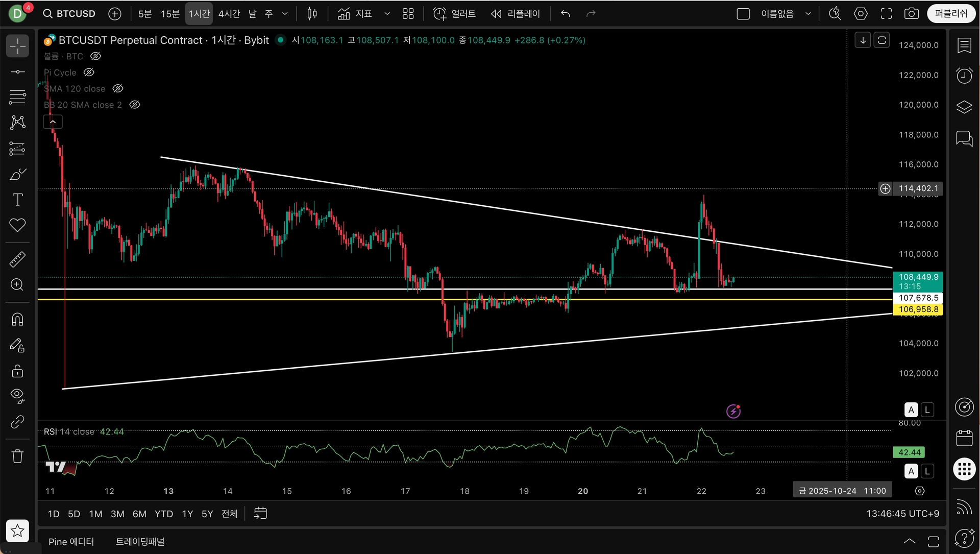
Task: Open the Pine 에디터 tab
Action: (71, 541)
